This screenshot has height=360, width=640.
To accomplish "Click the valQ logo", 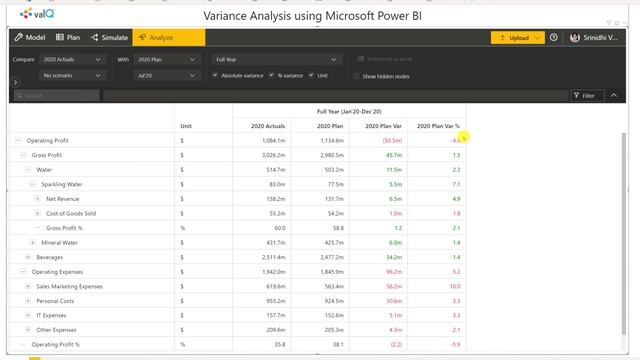I will (x=37, y=14).
